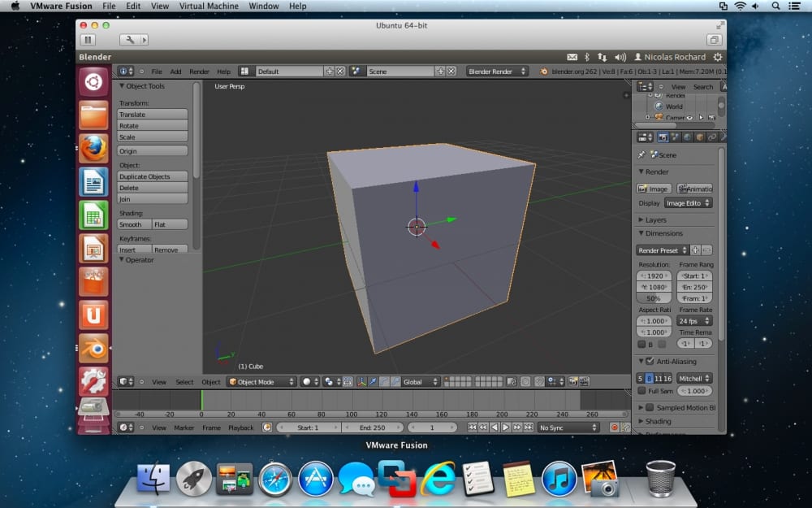Select the translate manipulator arrow icon
Image resolution: width=812 pixels, height=508 pixels.
(x=373, y=382)
